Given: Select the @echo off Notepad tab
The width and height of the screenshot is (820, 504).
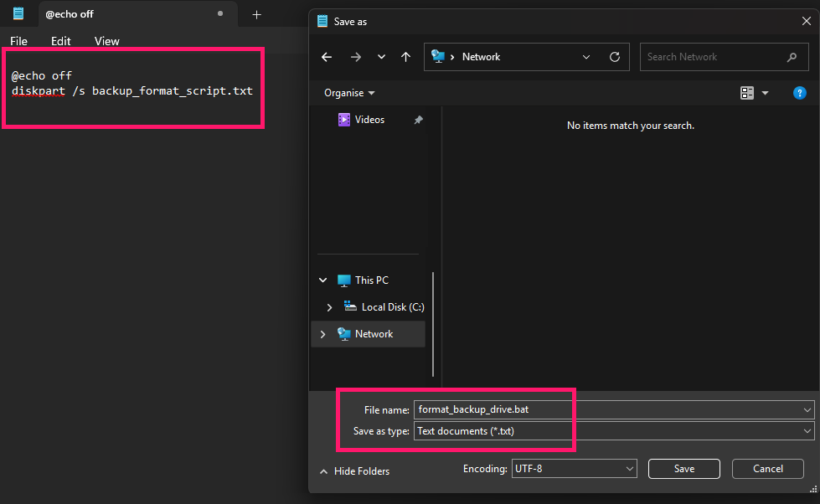Looking at the screenshot, I should tap(138, 14).
